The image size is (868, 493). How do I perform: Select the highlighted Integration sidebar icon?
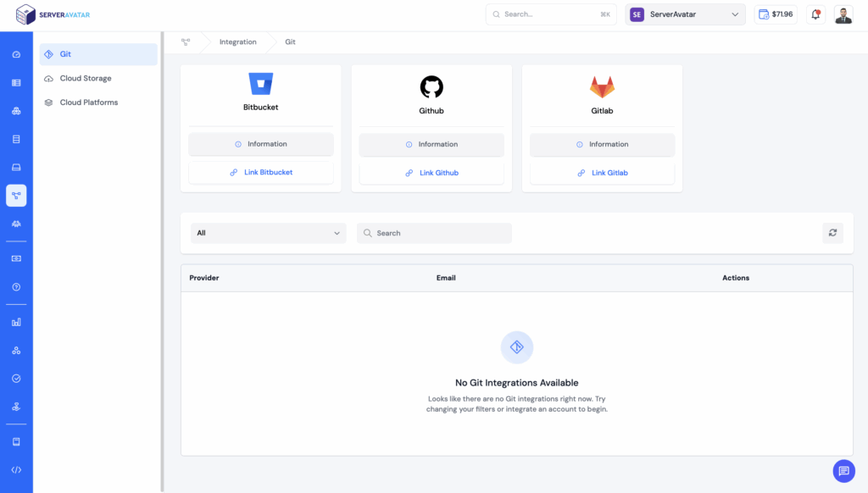16,196
